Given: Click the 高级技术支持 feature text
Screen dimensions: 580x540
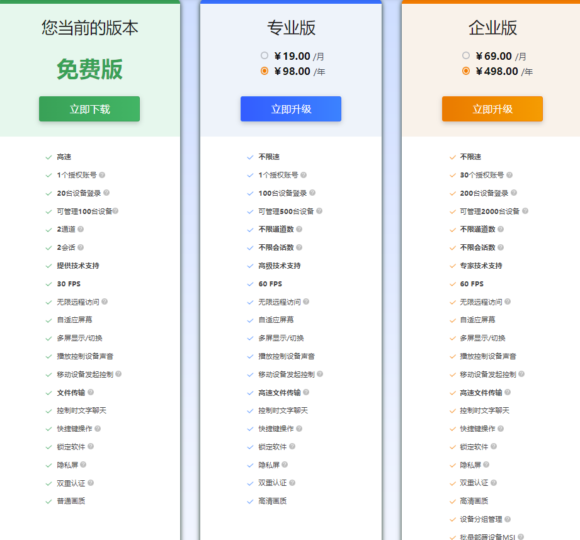Looking at the screenshot, I should click(279, 266).
